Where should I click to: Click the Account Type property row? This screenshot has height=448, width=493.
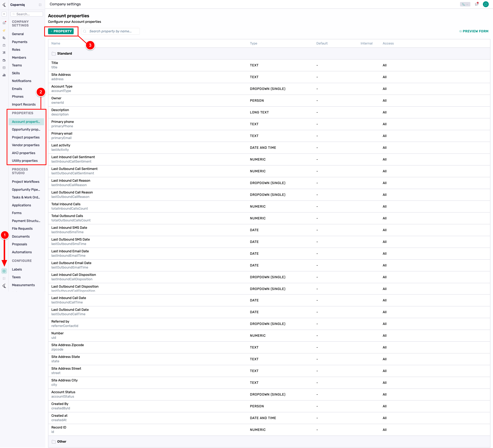click(269, 89)
